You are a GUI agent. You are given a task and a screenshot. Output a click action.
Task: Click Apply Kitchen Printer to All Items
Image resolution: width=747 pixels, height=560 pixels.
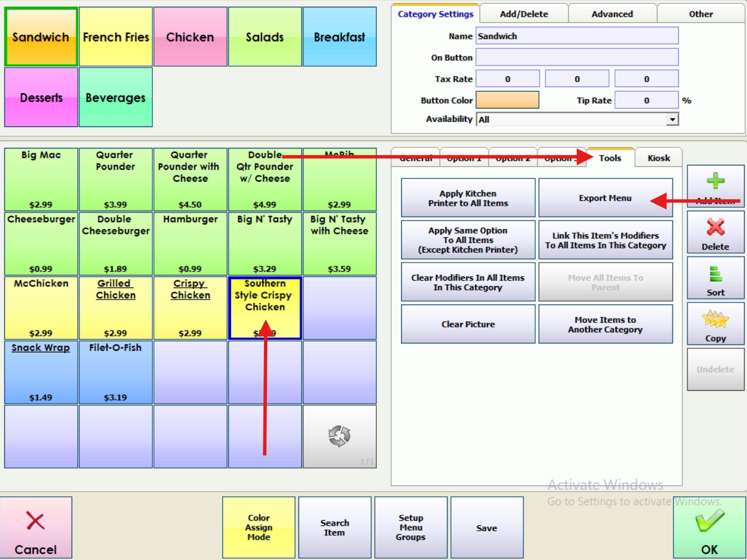click(x=468, y=198)
